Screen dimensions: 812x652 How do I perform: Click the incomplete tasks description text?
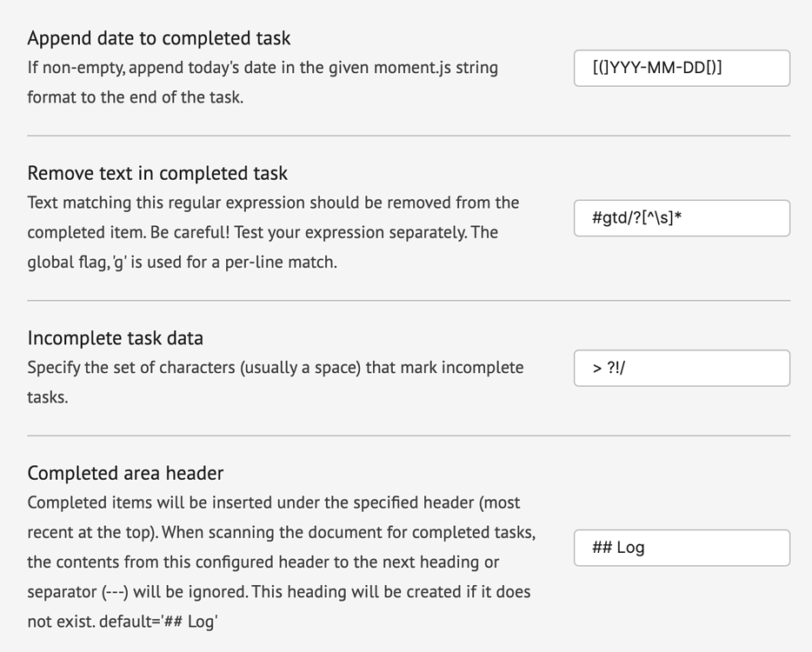click(x=275, y=382)
